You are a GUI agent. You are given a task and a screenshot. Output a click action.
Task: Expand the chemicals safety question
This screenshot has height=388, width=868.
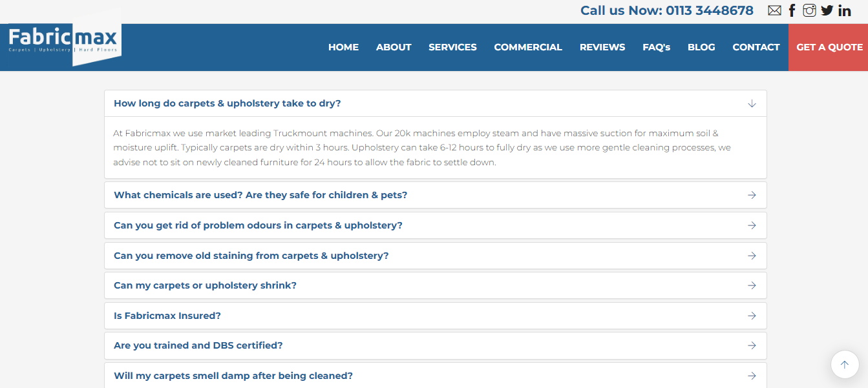pos(436,195)
